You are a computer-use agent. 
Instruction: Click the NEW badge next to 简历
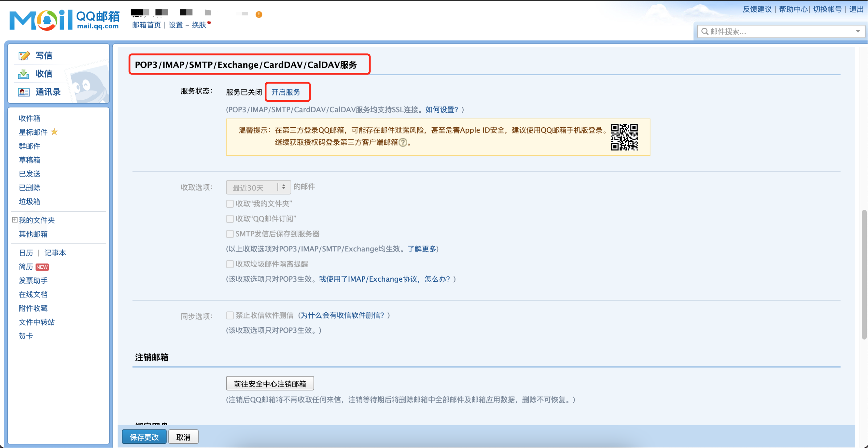point(42,267)
